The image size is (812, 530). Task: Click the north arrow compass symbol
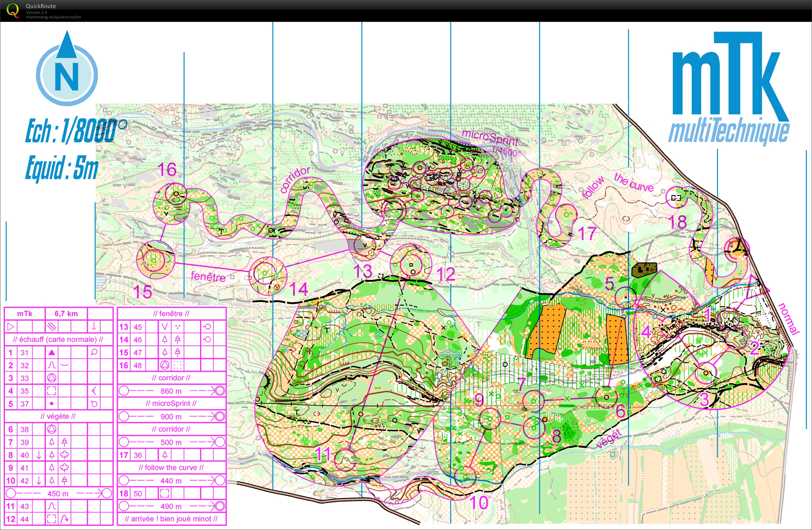[67, 68]
